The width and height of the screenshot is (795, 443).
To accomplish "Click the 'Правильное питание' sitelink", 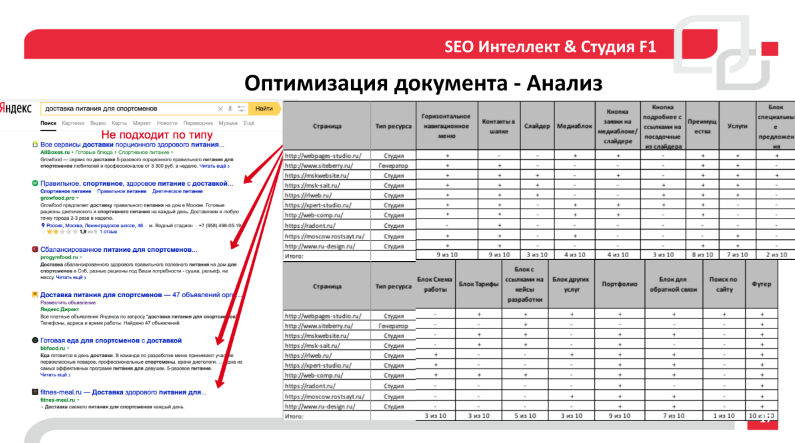I will click(121, 192).
